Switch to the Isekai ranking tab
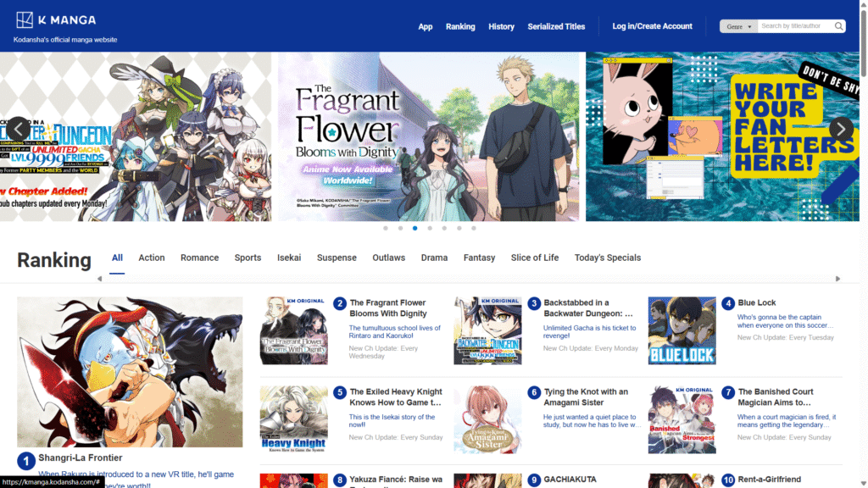The image size is (868, 488). pos(289,258)
